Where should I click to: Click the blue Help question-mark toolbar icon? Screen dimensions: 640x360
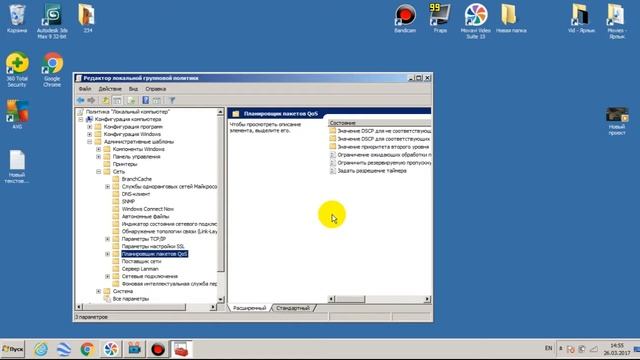pyautogui.click(x=145, y=100)
